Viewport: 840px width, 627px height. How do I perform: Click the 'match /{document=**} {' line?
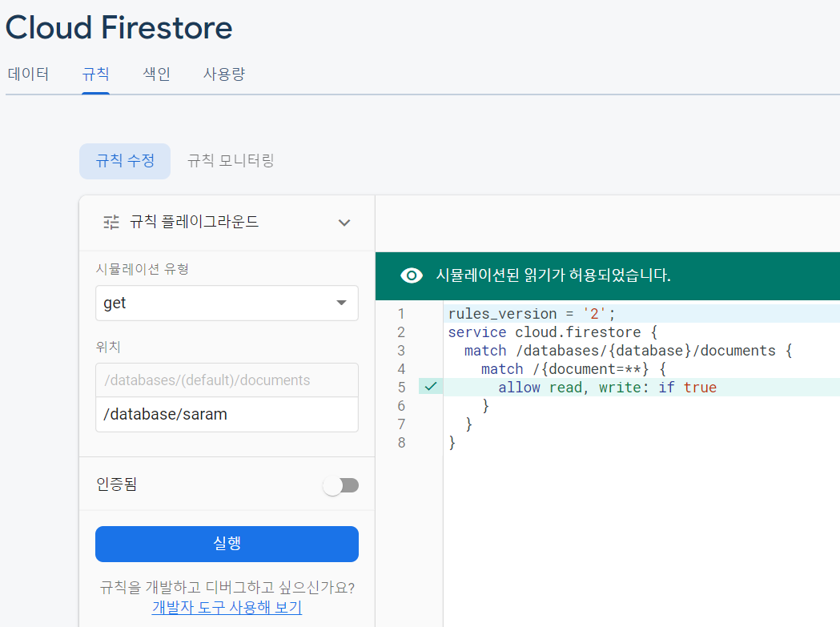click(573, 369)
